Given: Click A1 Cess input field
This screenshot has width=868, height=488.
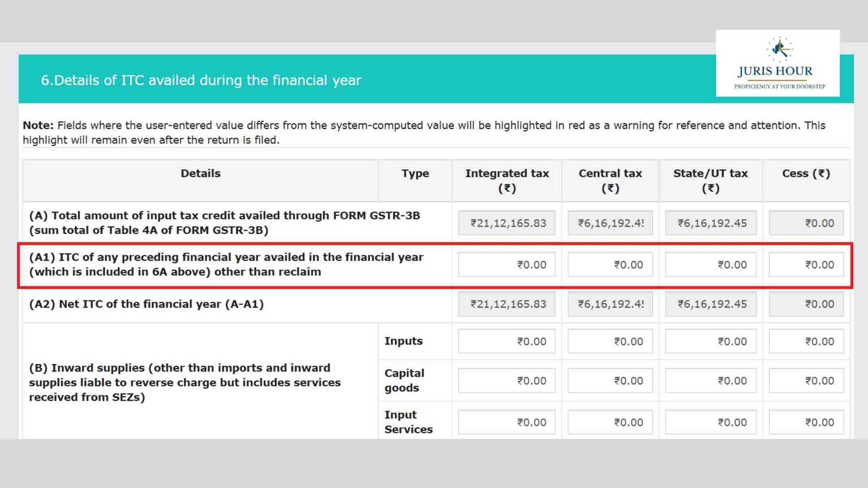Looking at the screenshot, I should click(x=806, y=265).
